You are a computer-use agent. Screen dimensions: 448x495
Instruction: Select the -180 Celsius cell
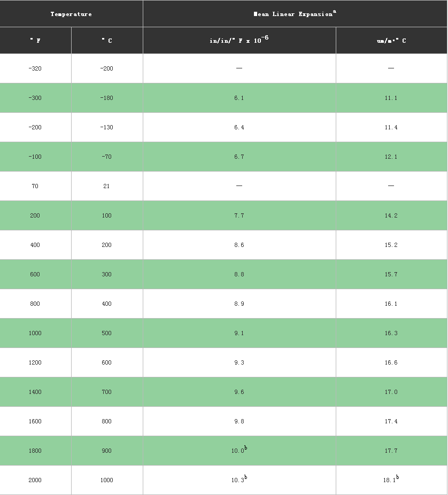[107, 98]
